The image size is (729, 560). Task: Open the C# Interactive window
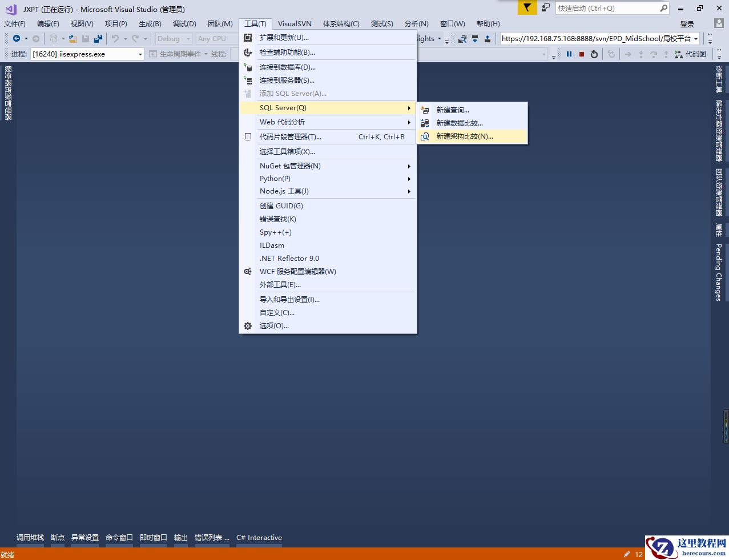click(x=259, y=537)
